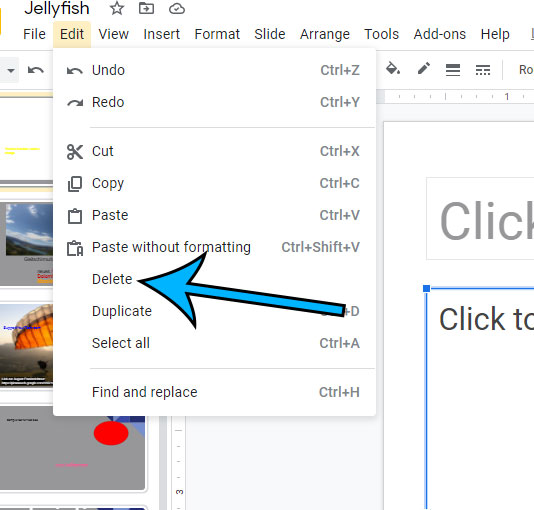Click the body text placeholder
The image size is (534, 510).
pos(480,398)
